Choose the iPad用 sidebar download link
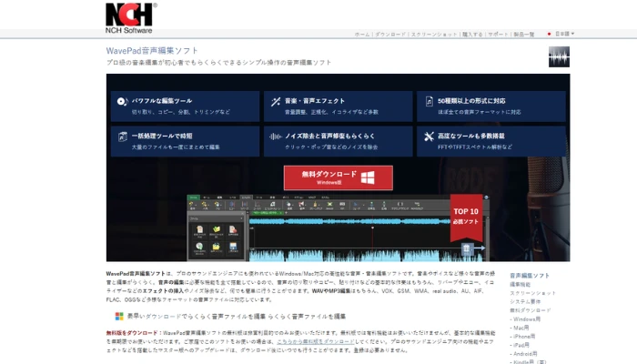637x364 pixels. pyautogui.click(x=521, y=345)
